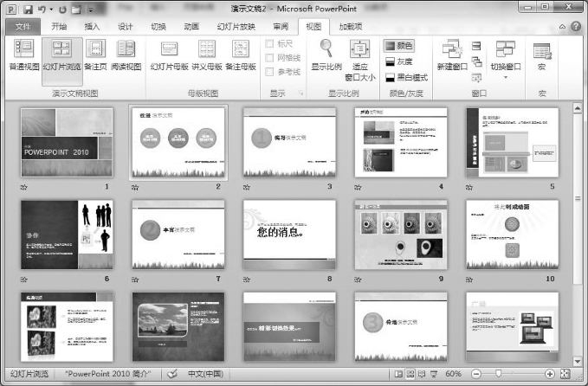Click vertical scrollbar down arrow

click(x=578, y=361)
